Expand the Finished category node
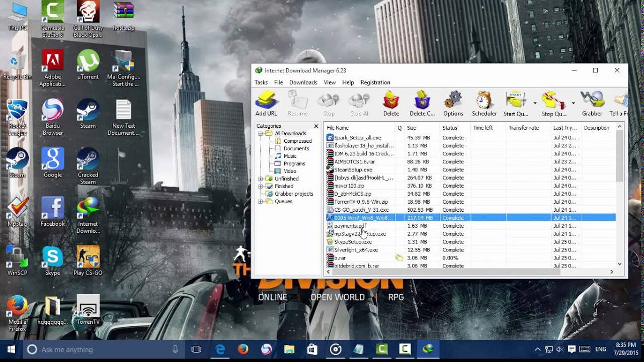This screenshot has height=362, width=644. pyautogui.click(x=261, y=186)
